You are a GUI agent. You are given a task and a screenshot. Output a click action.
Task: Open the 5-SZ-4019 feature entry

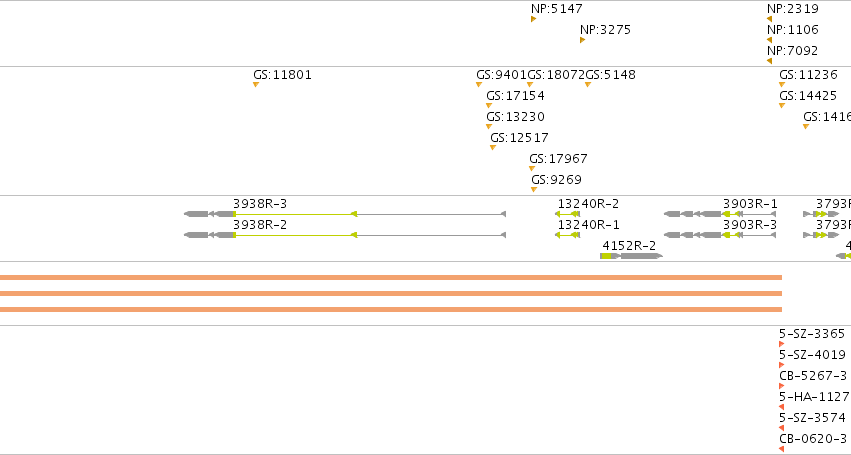[812, 355]
